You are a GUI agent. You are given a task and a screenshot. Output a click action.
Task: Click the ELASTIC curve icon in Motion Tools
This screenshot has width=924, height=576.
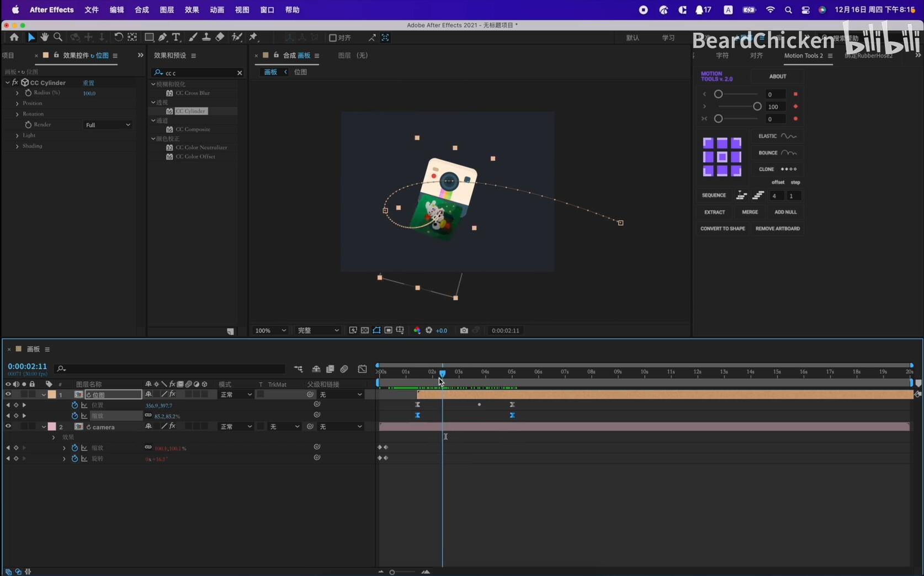[789, 136]
